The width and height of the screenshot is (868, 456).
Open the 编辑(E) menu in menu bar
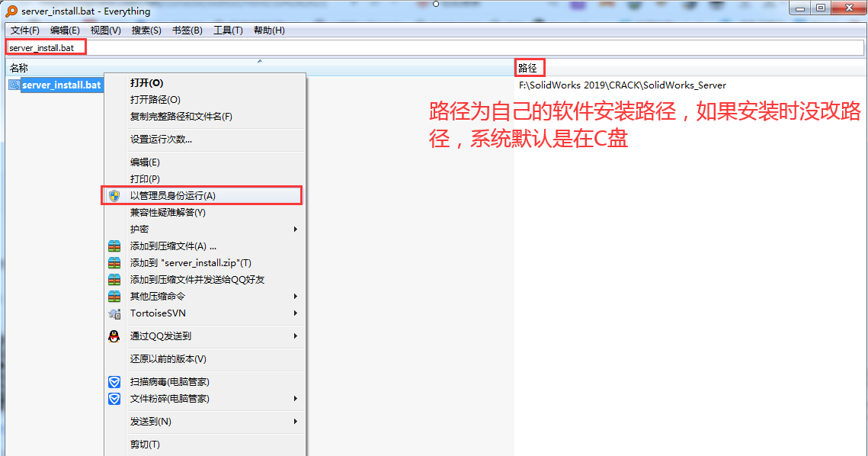click(x=65, y=31)
